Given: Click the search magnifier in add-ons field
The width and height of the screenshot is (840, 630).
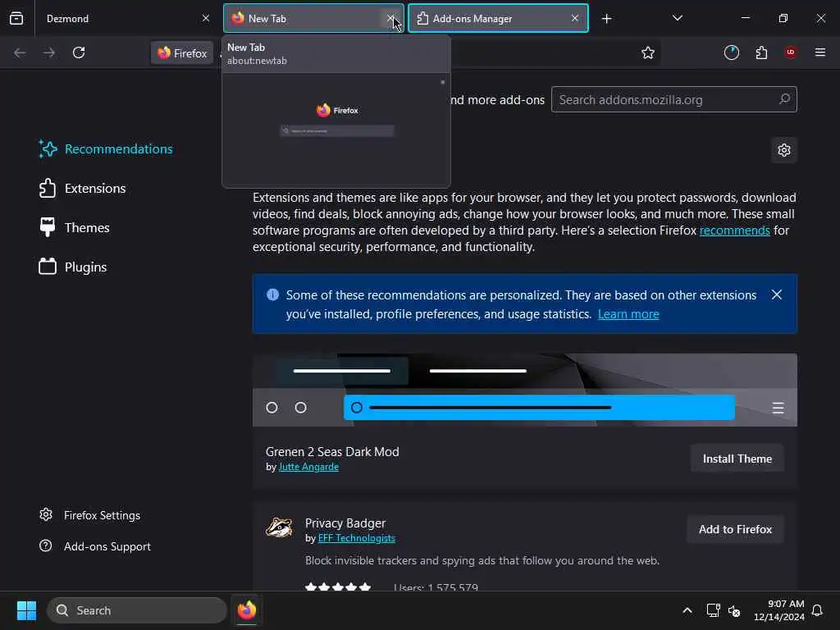Looking at the screenshot, I should coord(785,99).
